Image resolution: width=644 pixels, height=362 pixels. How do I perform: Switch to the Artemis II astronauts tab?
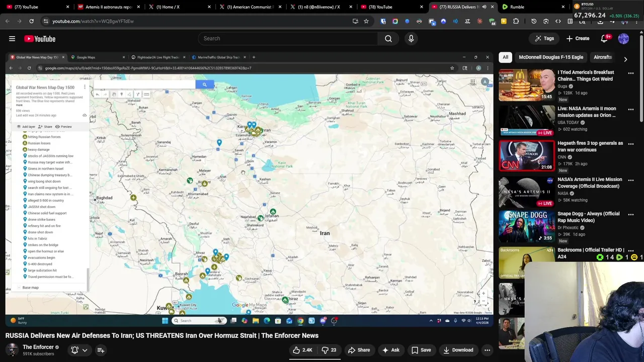pos(108,7)
